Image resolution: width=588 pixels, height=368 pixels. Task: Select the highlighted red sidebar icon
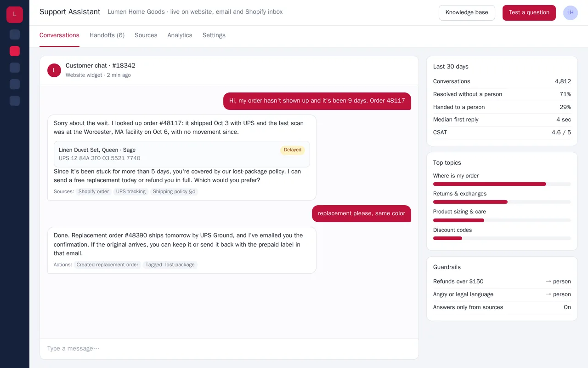[15, 51]
